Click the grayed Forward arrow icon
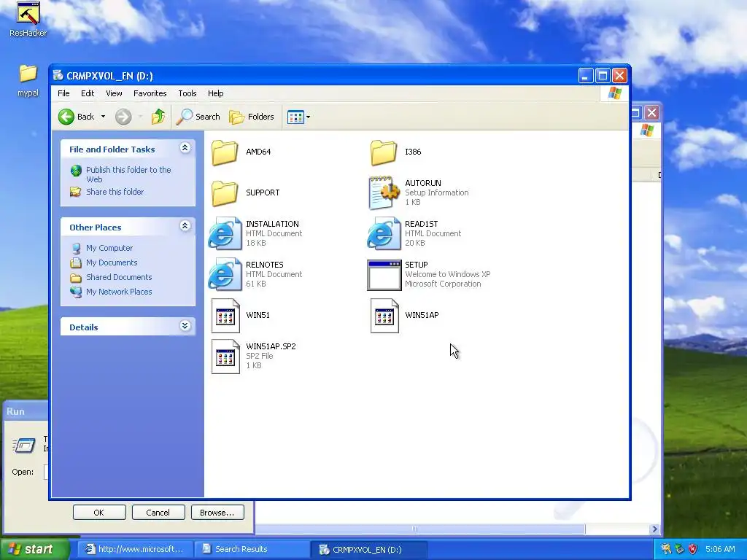Screen dimensions: 747x560 pyautogui.click(x=123, y=117)
